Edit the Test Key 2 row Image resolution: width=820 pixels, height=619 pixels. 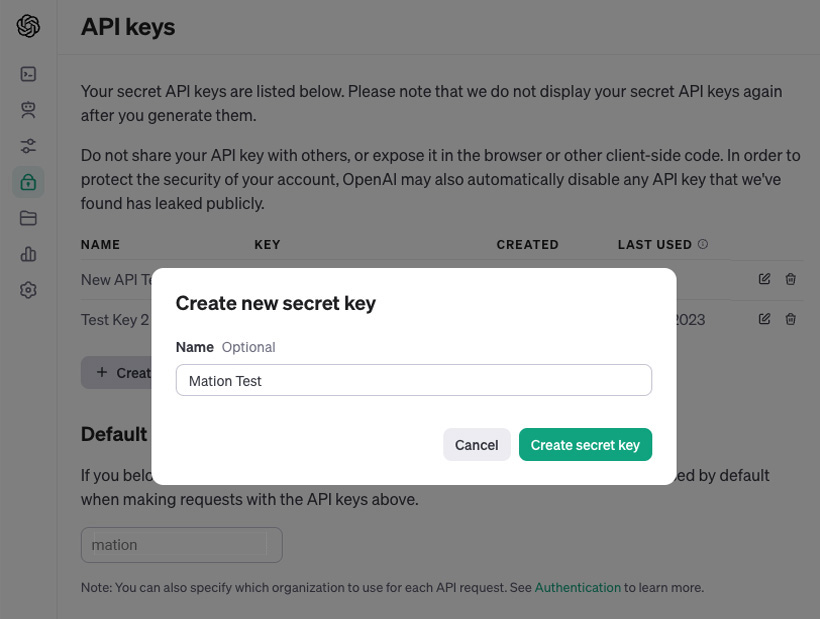tap(765, 319)
